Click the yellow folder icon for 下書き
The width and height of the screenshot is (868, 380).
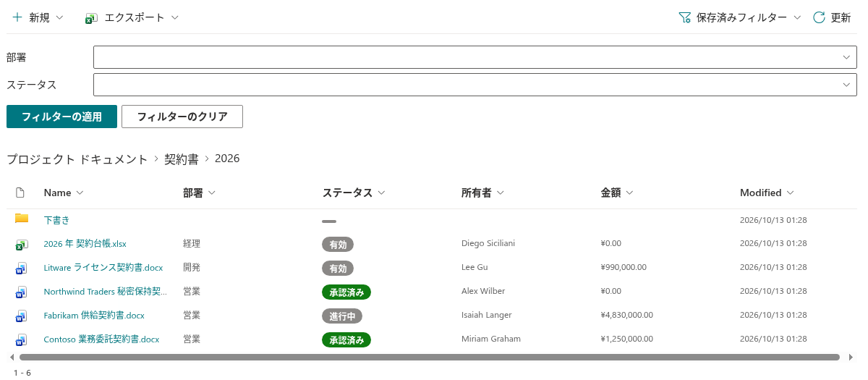click(22, 219)
